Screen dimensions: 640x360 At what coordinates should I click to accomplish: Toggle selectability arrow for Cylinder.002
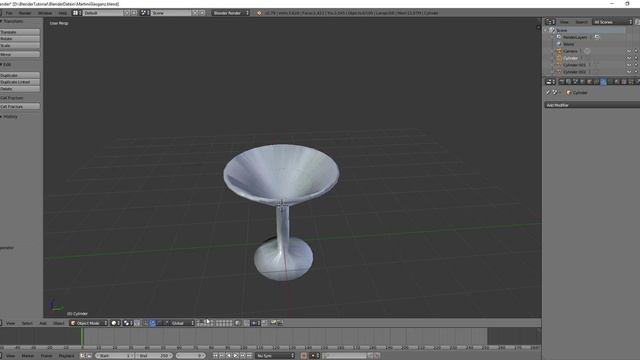coord(636,72)
